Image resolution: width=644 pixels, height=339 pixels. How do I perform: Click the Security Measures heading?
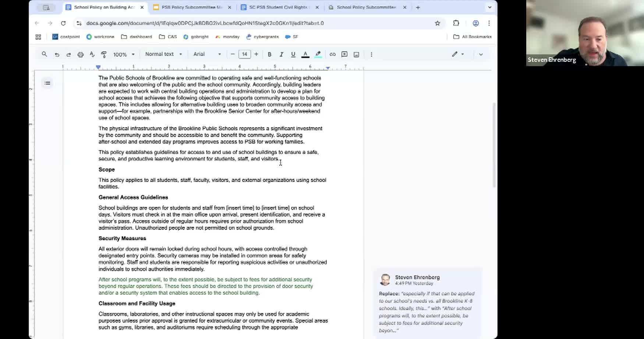[122, 238]
